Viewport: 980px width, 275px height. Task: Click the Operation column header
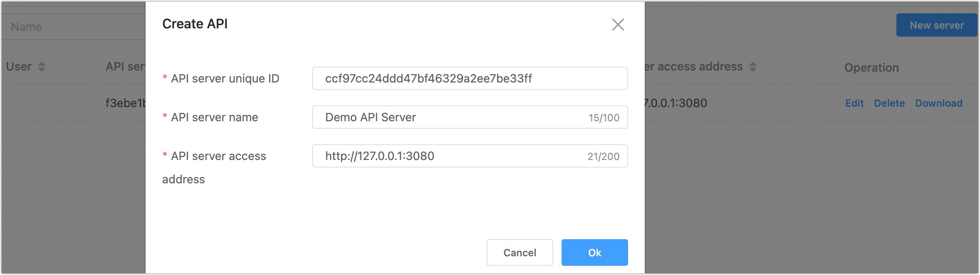click(x=871, y=67)
